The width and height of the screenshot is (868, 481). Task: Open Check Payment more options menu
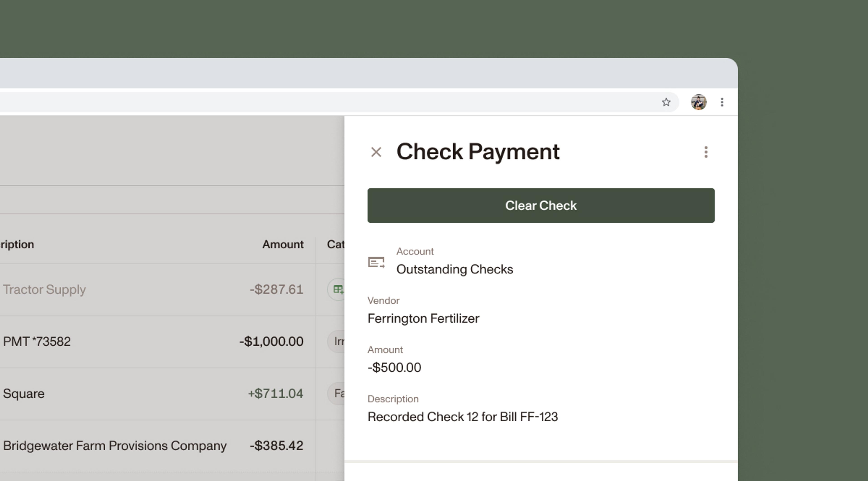pos(705,152)
